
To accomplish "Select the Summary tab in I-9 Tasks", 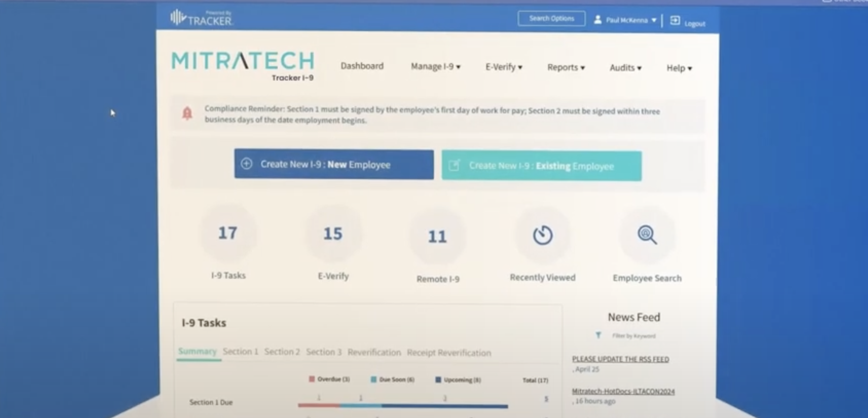I will [197, 351].
